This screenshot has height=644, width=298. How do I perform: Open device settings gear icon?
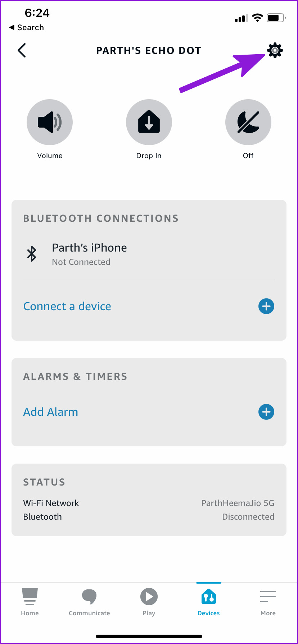pyautogui.click(x=275, y=50)
